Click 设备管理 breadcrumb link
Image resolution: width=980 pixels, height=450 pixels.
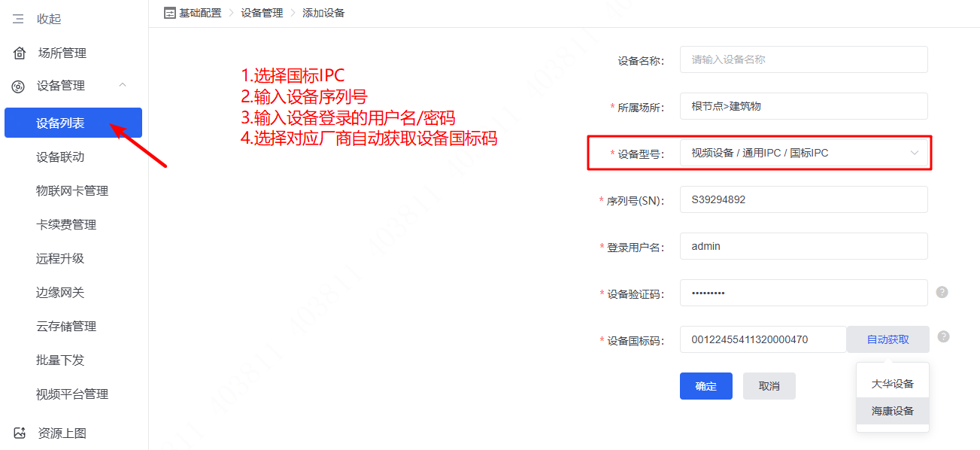coord(262,13)
